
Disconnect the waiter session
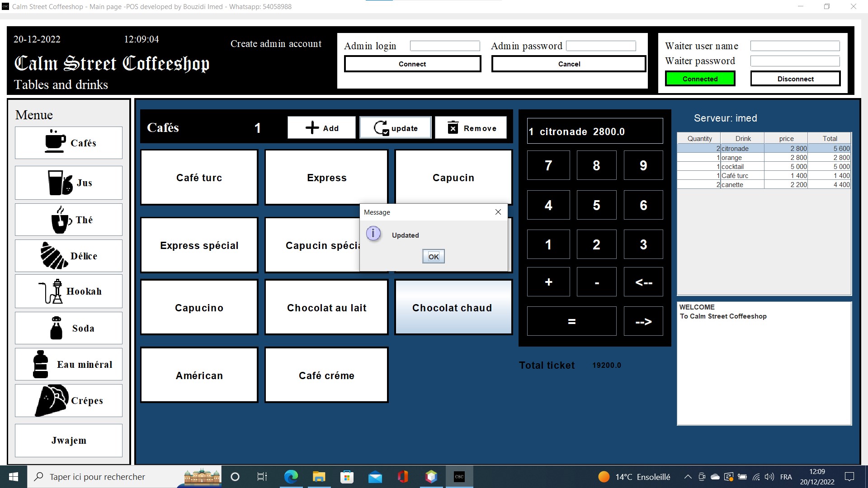tap(795, 79)
